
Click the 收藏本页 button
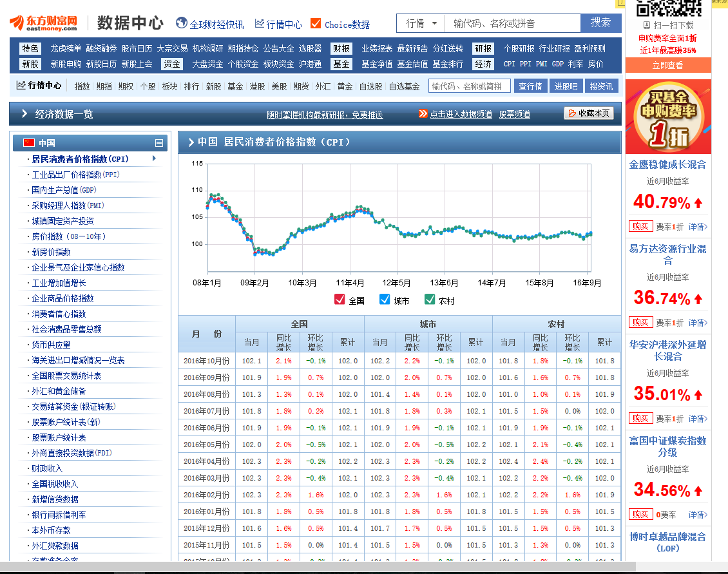(x=588, y=113)
